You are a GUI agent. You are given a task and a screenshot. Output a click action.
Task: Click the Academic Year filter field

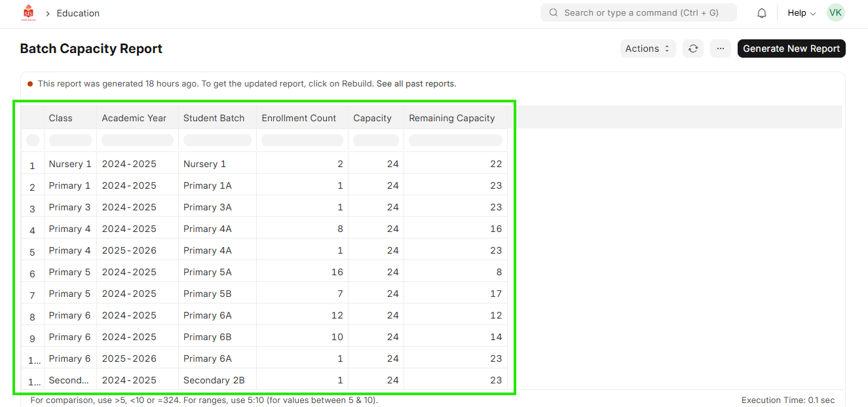[x=137, y=140]
